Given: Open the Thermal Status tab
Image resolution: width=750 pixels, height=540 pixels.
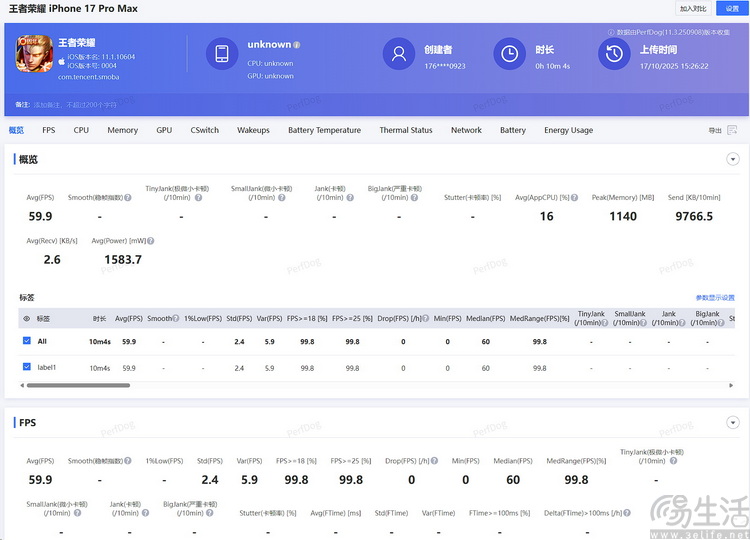Looking at the screenshot, I should 405,130.
